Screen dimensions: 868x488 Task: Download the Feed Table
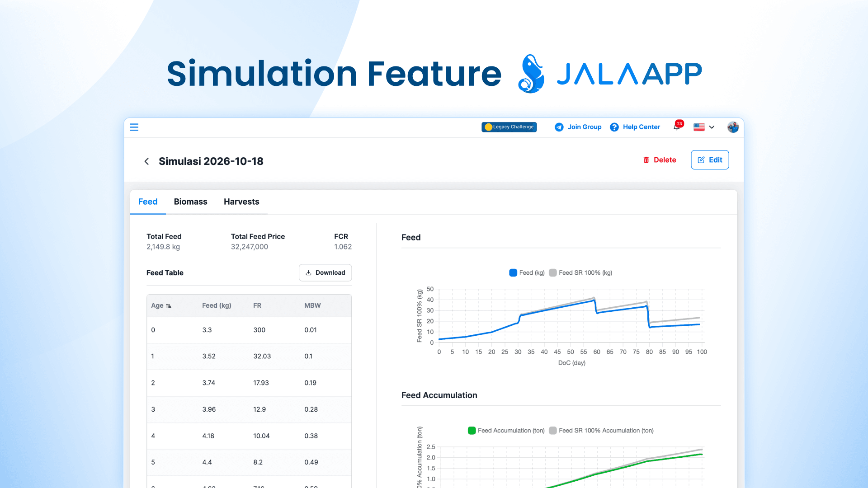tap(325, 273)
